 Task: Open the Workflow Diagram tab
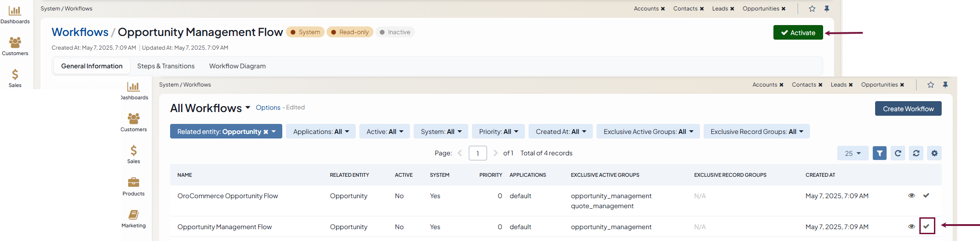[x=237, y=66]
